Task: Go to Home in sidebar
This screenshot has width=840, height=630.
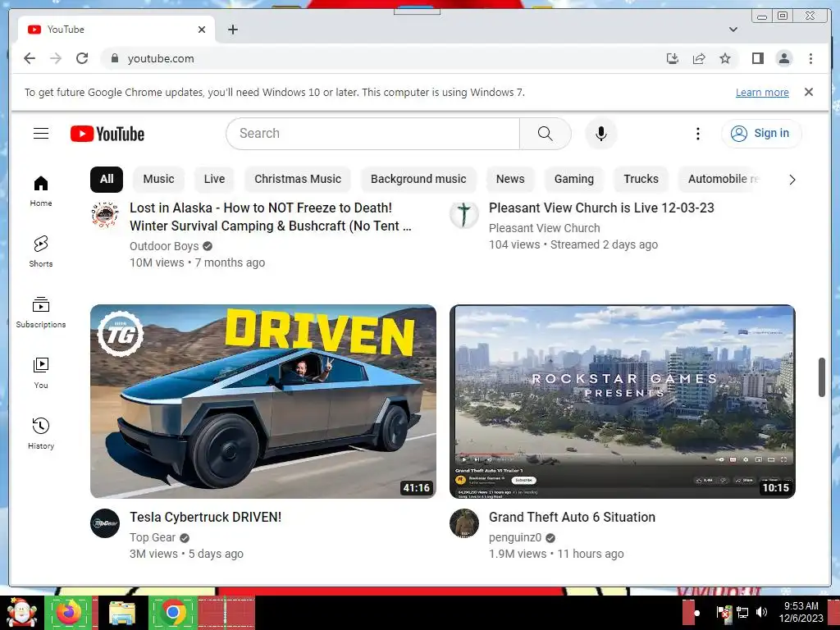Action: point(41,190)
